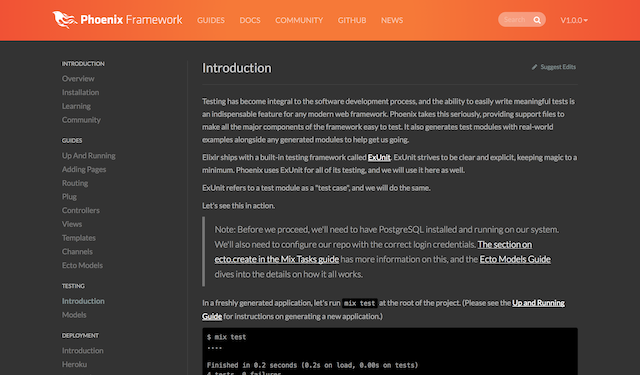Open the News menu item
The height and width of the screenshot is (375, 640).
coord(392,20)
